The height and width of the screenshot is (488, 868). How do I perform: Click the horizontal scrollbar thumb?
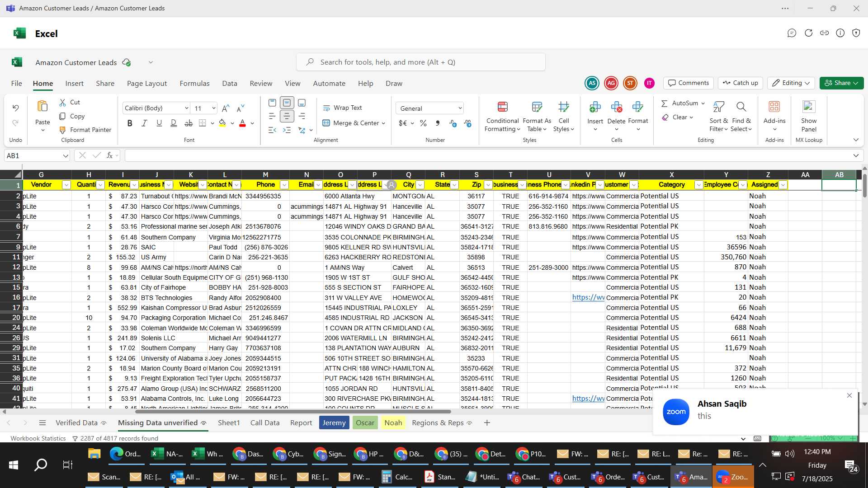coord(293,412)
